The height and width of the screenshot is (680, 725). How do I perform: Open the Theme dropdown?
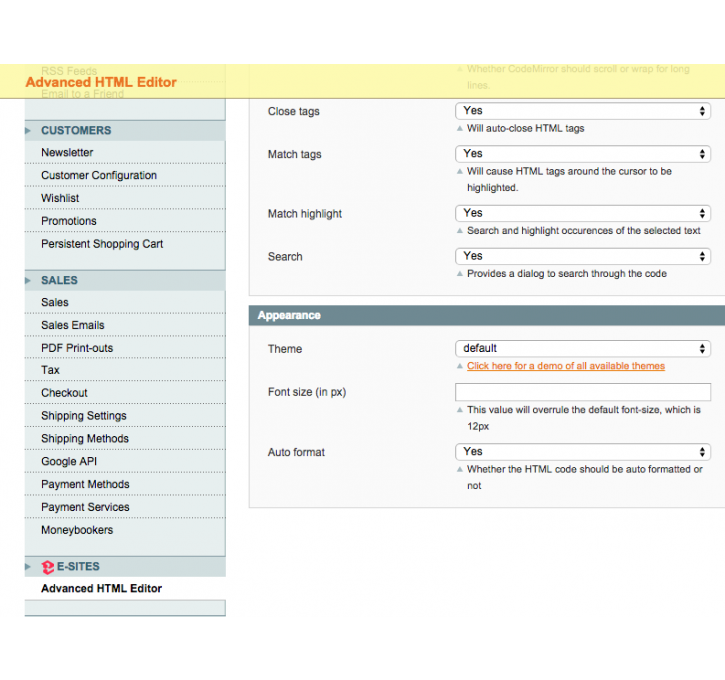point(583,348)
